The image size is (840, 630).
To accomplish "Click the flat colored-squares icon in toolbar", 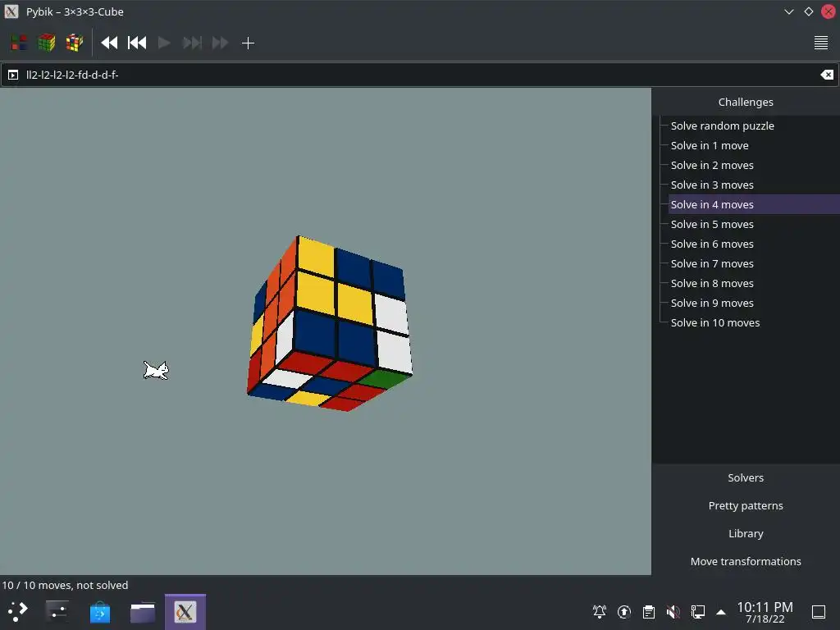I will [x=20, y=43].
